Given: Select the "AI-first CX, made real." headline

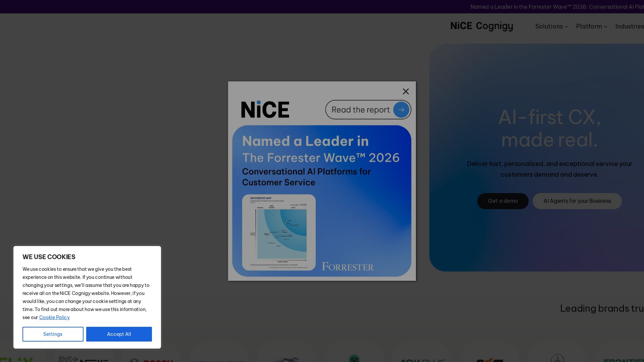Looking at the screenshot, I should pyautogui.click(x=549, y=128).
